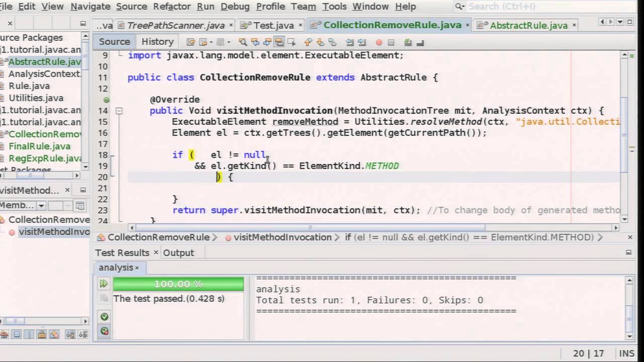Open the Navigate menu
This screenshot has height=362, width=644.
coord(91,7)
